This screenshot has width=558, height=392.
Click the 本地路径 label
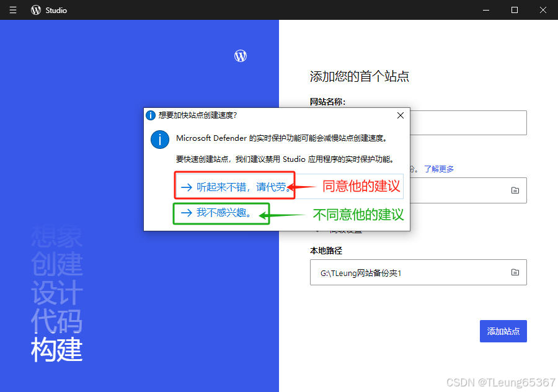pyautogui.click(x=326, y=251)
